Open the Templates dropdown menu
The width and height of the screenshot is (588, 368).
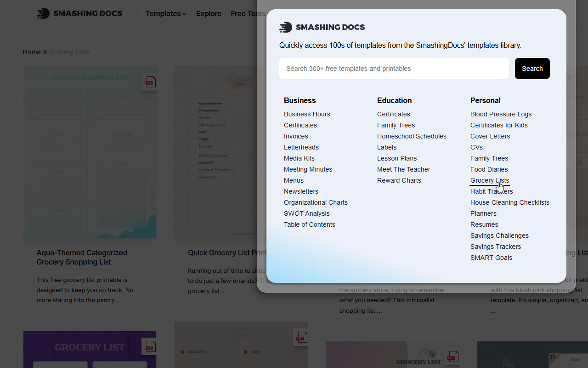166,14
